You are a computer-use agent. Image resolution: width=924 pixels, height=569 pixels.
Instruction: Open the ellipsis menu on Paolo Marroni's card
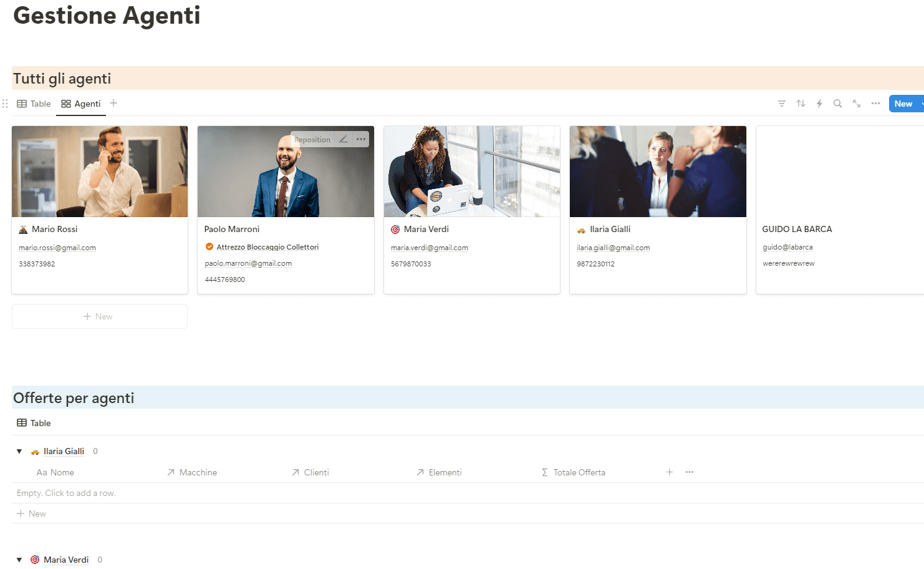360,139
